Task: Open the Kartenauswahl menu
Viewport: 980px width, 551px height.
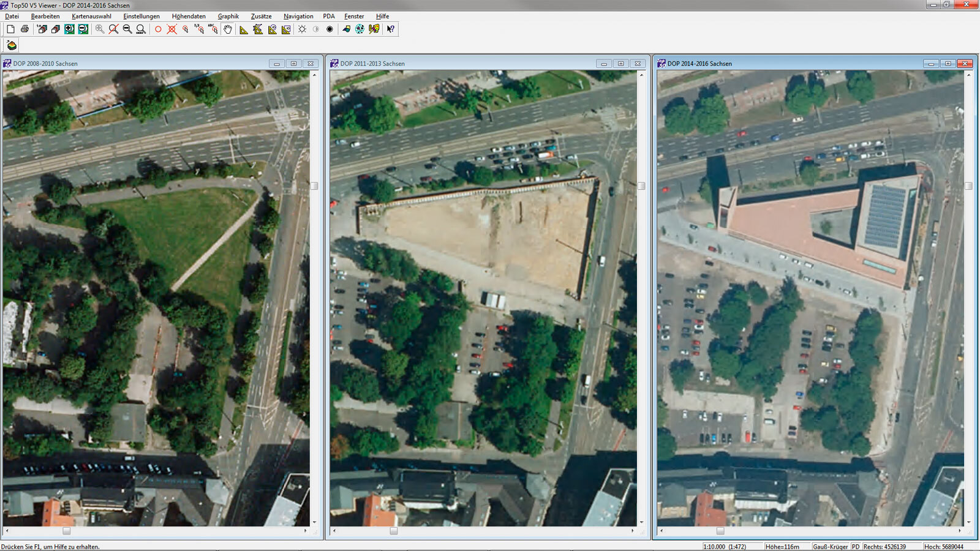Action: click(x=91, y=16)
